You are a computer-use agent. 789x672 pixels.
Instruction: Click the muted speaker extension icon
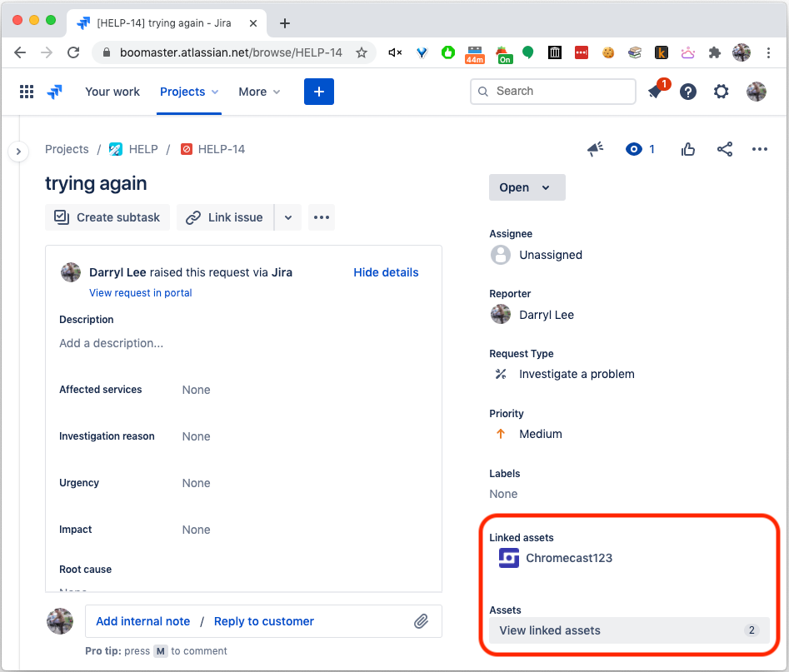tap(395, 52)
